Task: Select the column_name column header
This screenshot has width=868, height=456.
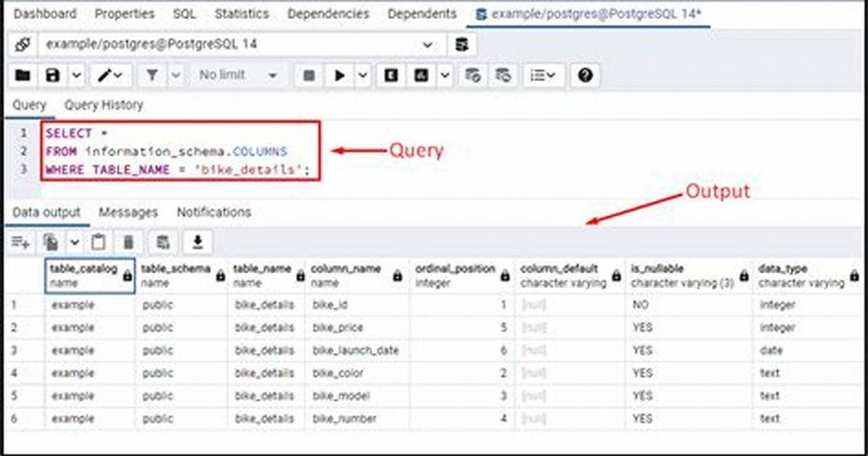Action: 357,275
